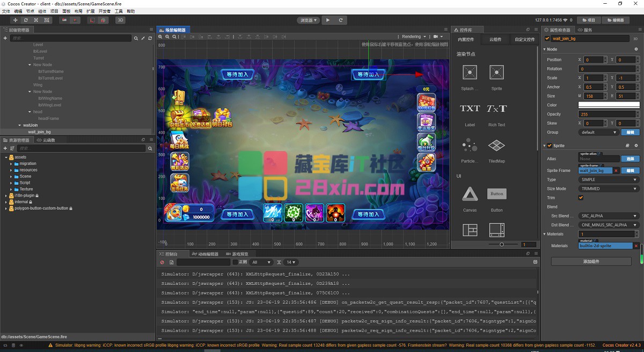Select the scale transform tool

pos(36,20)
